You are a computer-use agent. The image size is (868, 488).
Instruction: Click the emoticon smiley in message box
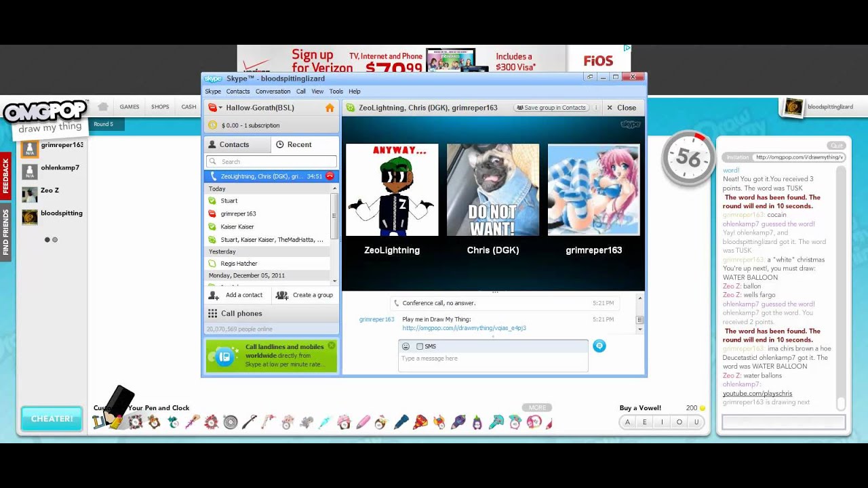406,346
